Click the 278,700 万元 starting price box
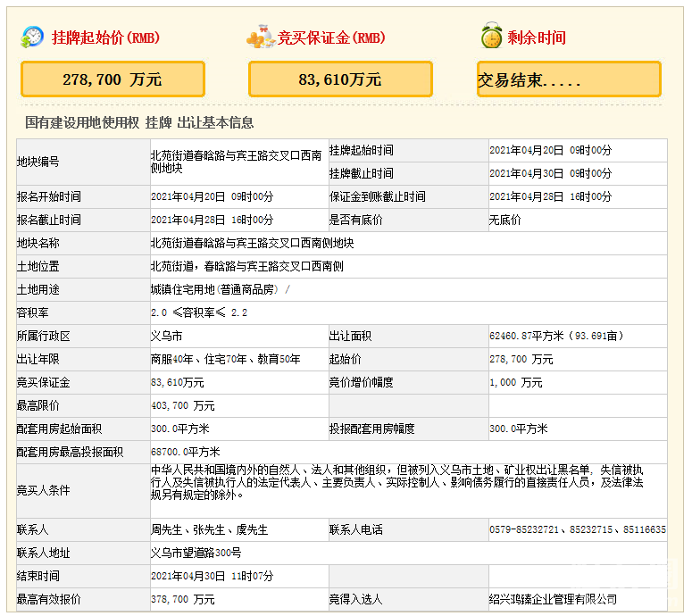The width and height of the screenshot is (692, 616). (113, 79)
